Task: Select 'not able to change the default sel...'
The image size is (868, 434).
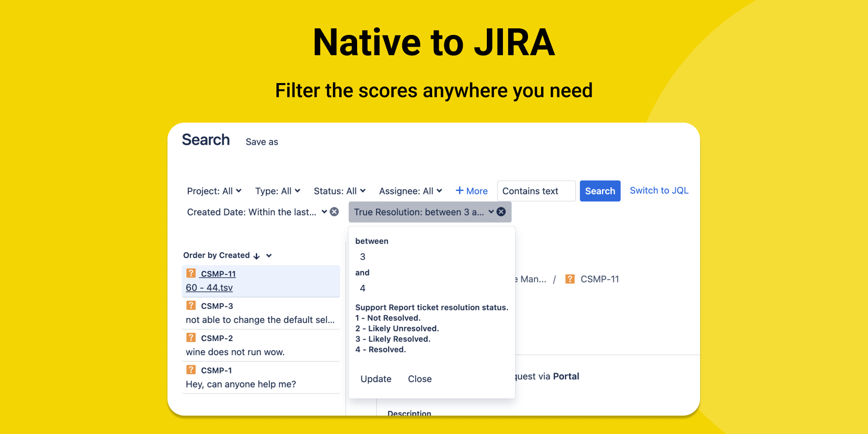Action: (x=260, y=320)
